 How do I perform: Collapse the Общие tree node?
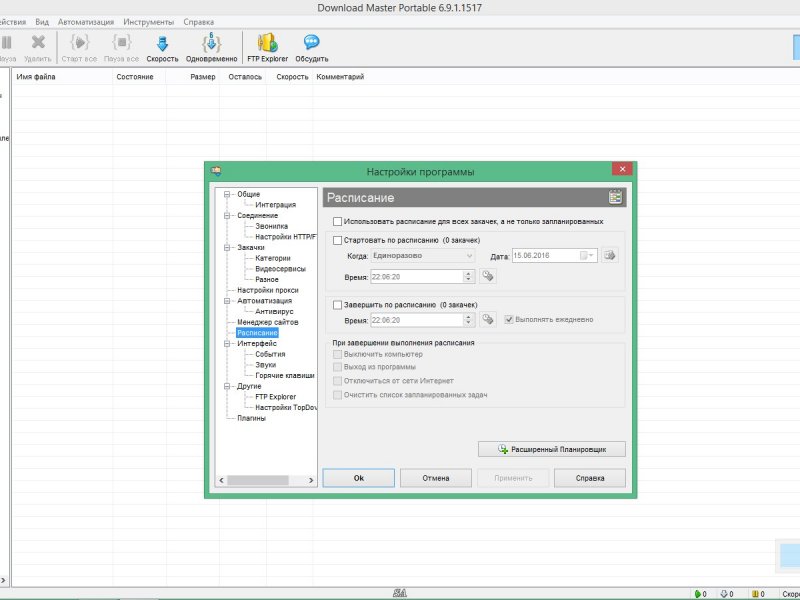coord(227,194)
